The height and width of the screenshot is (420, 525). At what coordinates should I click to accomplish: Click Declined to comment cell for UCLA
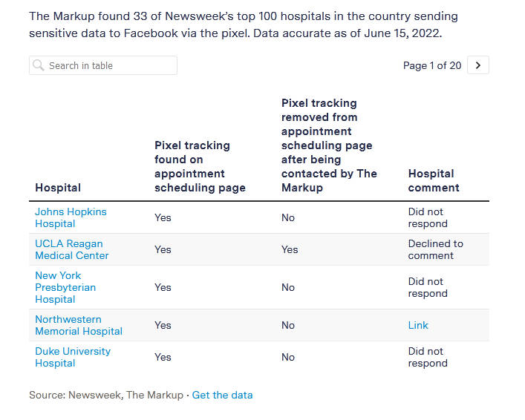coord(435,249)
